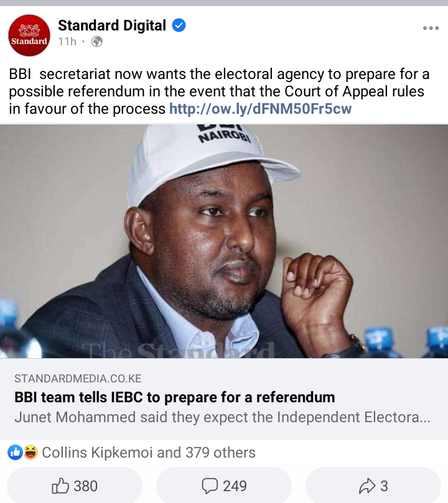
Task: Click the blue like reaction emoji
Action: (x=15, y=452)
